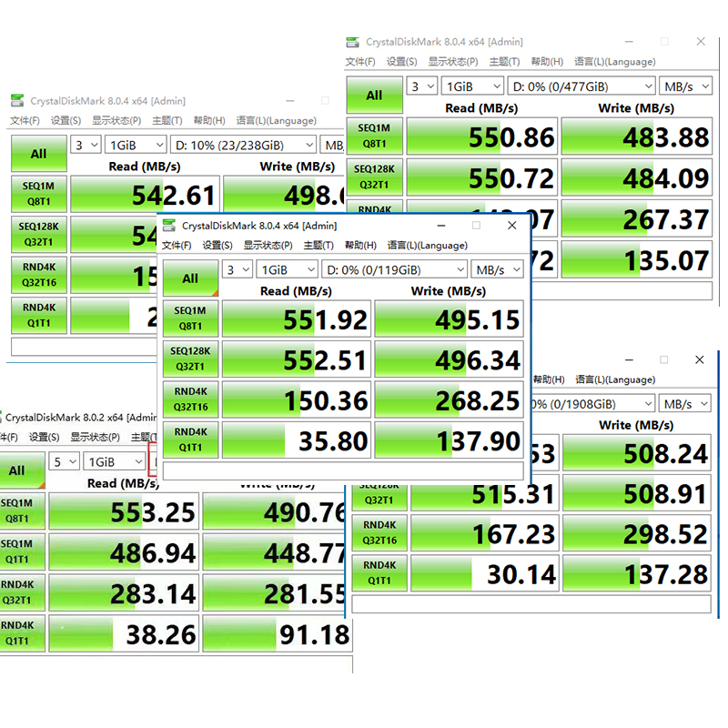Start SEQ128K Q32T1 test in 119GiB window
728x728 pixels.
pyautogui.click(x=190, y=359)
